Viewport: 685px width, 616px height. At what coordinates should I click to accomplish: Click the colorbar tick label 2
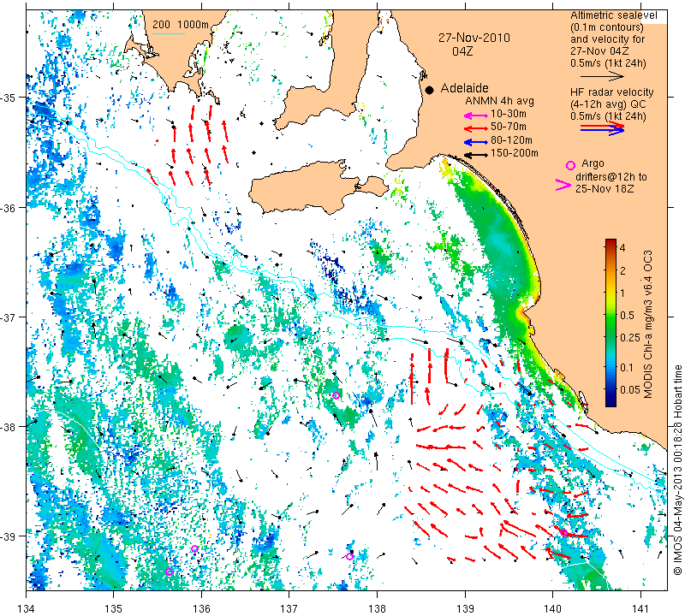pos(622,270)
